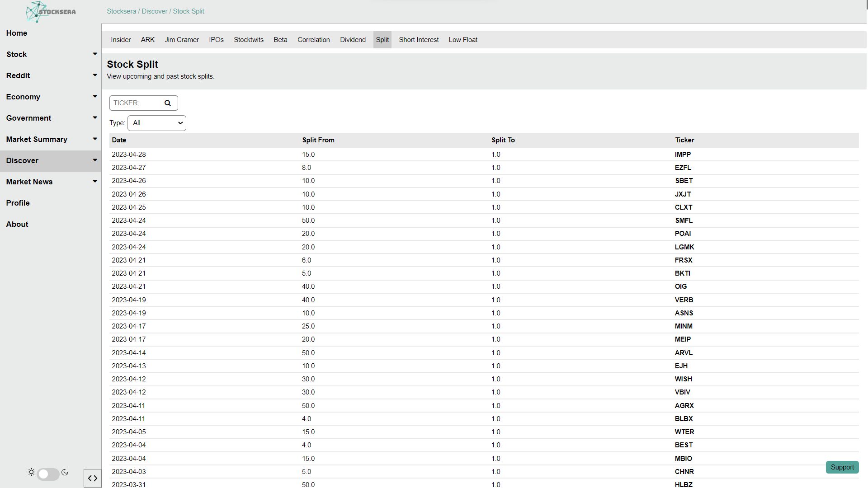This screenshot has height=488, width=868.
Task: Select the Jim Cramer tab
Action: click(x=182, y=40)
